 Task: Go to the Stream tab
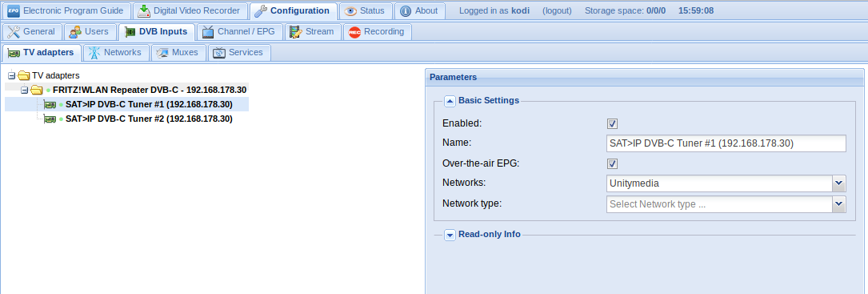(x=313, y=31)
